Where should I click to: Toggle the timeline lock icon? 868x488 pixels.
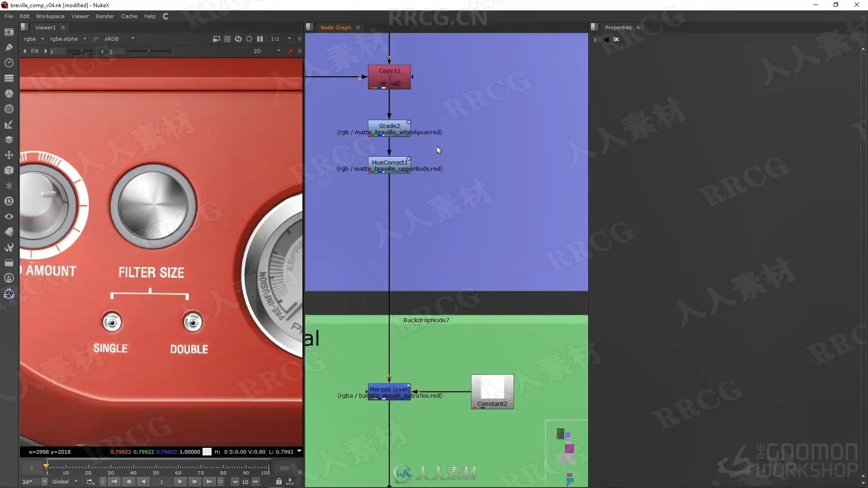click(279, 482)
